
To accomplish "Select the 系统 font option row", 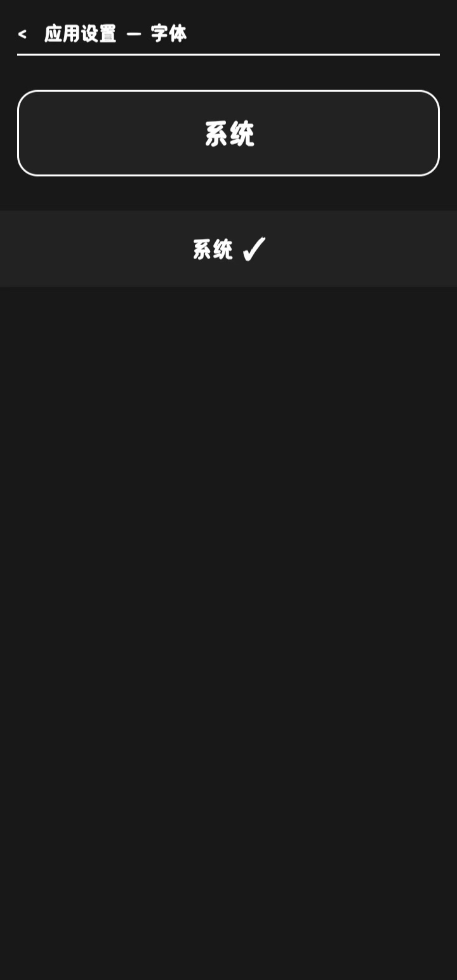I will pos(228,249).
